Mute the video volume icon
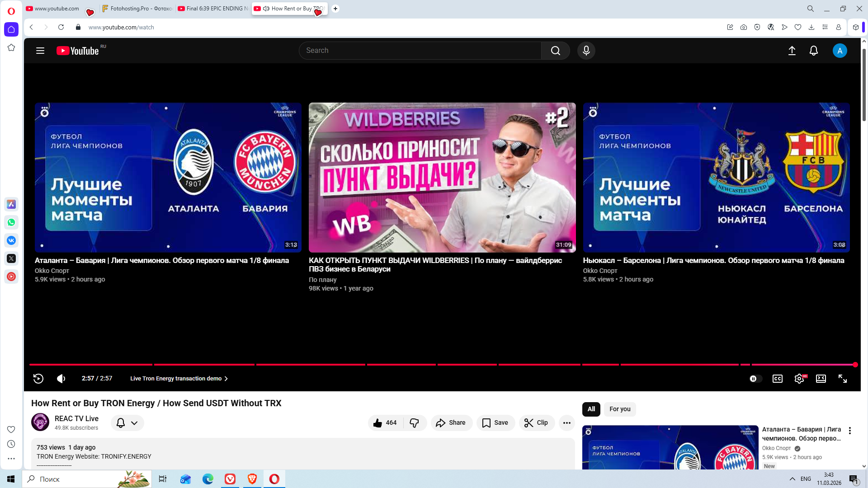Image resolution: width=868 pixels, height=488 pixels. pos(61,379)
